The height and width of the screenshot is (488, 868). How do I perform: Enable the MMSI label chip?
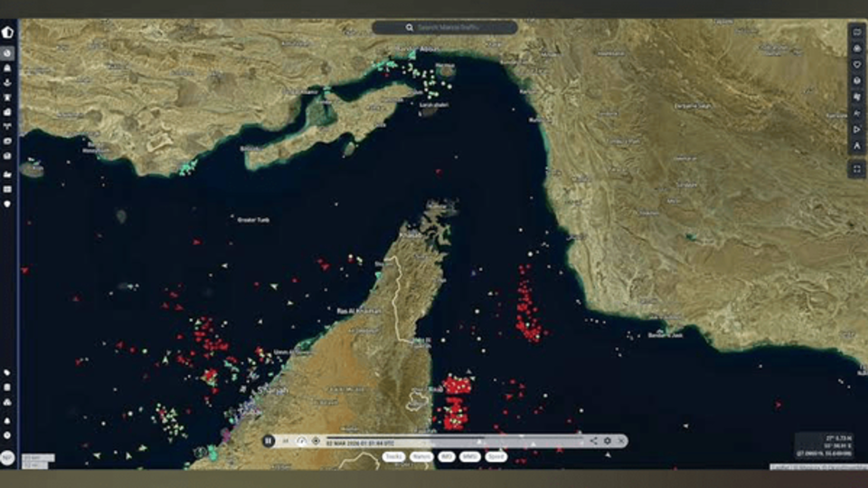pyautogui.click(x=470, y=457)
